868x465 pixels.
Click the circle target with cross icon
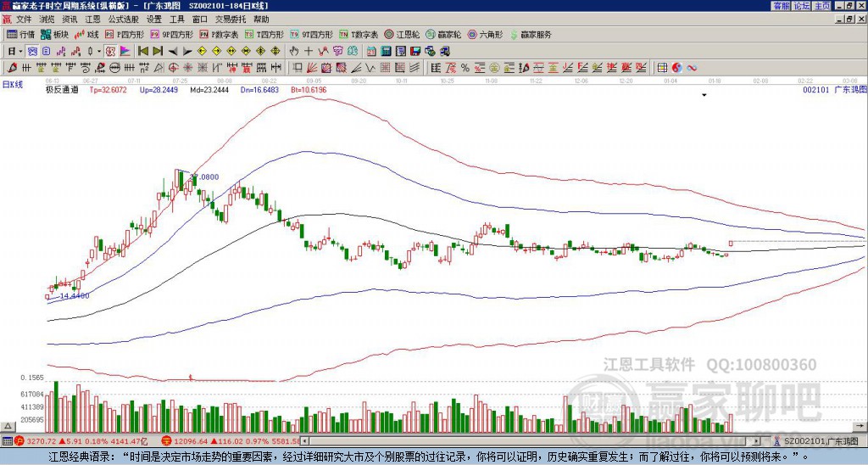pyautogui.click(x=173, y=68)
